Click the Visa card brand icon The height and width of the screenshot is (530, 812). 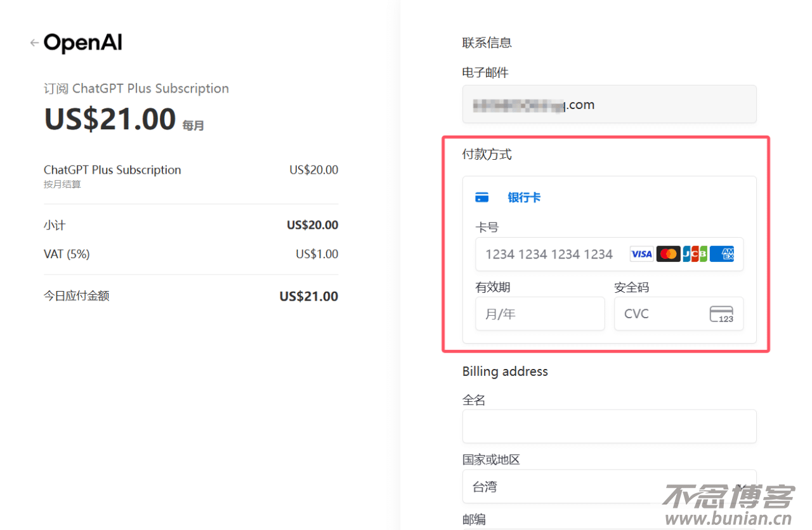(x=641, y=254)
